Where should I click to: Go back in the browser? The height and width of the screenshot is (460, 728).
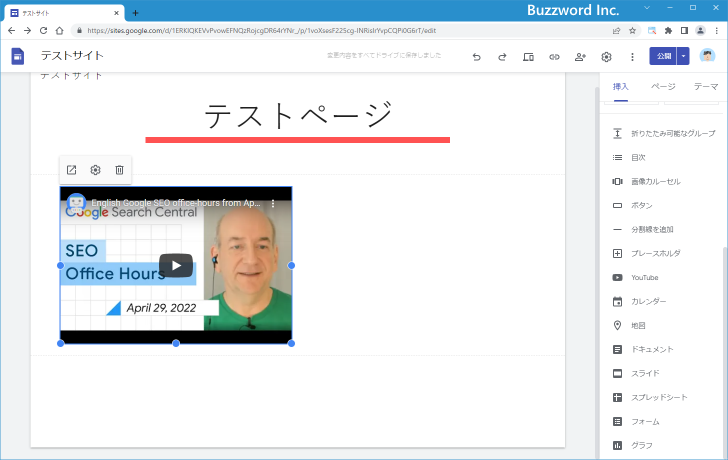coord(12,31)
